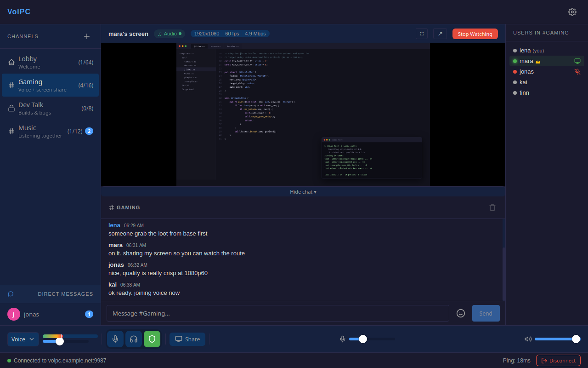Enter fullscreen for mara's screen share
Image resolution: width=588 pixels, height=368 pixels.
tap(422, 34)
